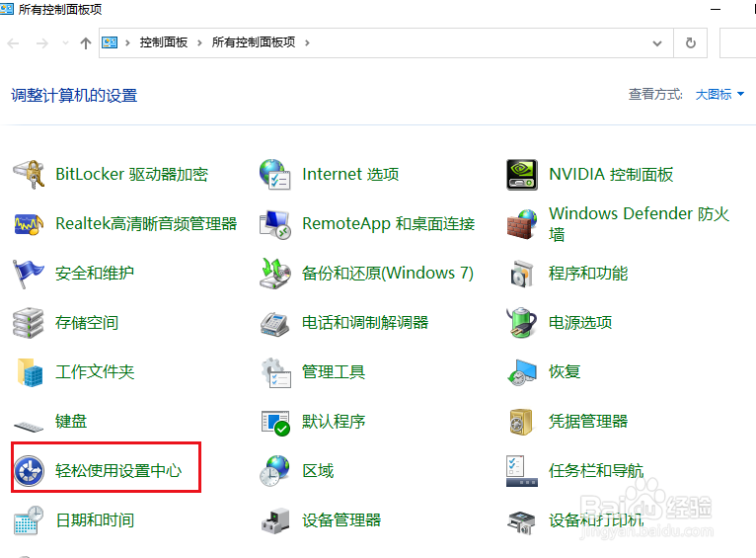Image resolution: width=756 pixels, height=558 pixels.
Task: Open the 电源选项 text link
Action: [x=580, y=323]
